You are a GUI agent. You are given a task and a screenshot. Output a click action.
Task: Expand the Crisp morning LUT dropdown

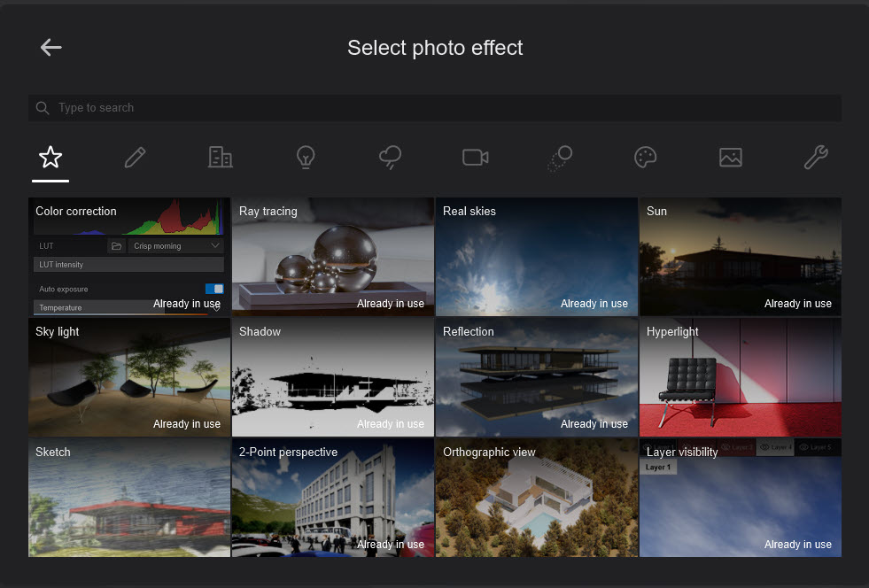point(176,246)
